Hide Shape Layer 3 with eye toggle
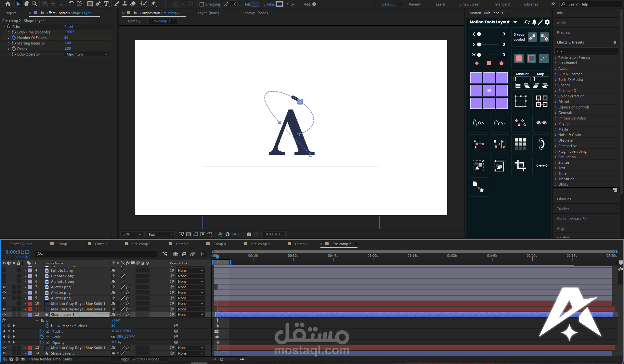Image resolution: width=624 pixels, height=364 pixels. coord(4,353)
